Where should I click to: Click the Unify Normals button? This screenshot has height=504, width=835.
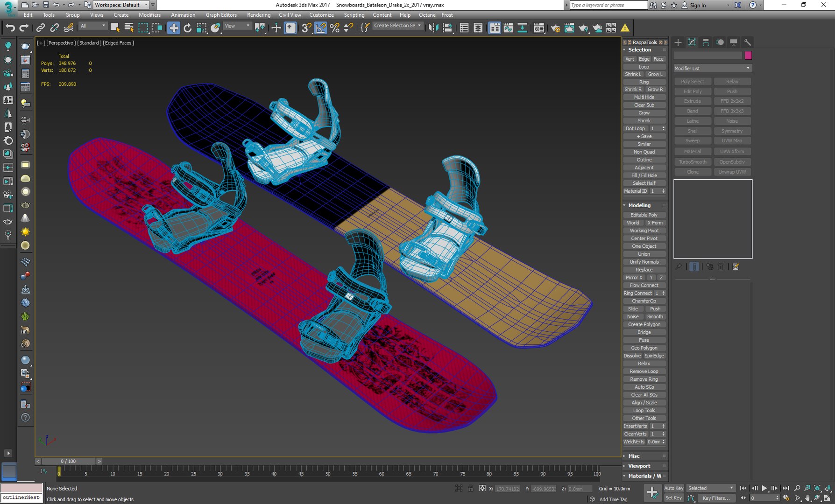[x=644, y=262]
